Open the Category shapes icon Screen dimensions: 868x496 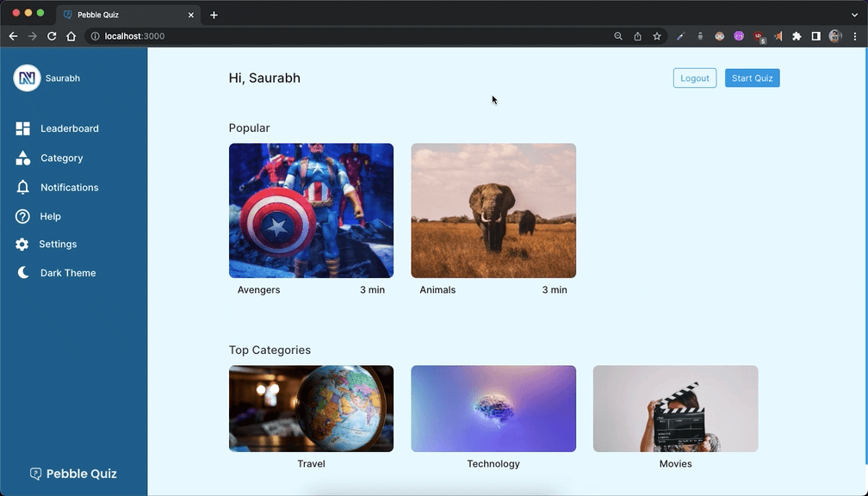click(23, 158)
